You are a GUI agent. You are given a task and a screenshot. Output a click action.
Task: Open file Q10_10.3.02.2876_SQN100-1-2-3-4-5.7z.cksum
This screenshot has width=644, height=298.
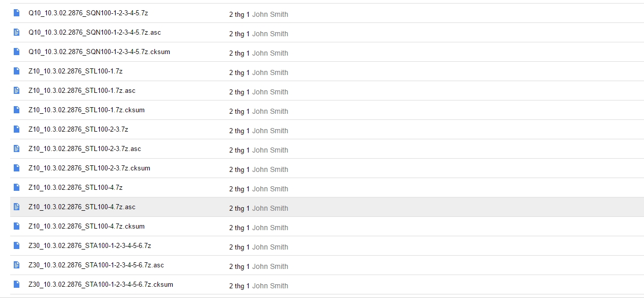click(99, 52)
